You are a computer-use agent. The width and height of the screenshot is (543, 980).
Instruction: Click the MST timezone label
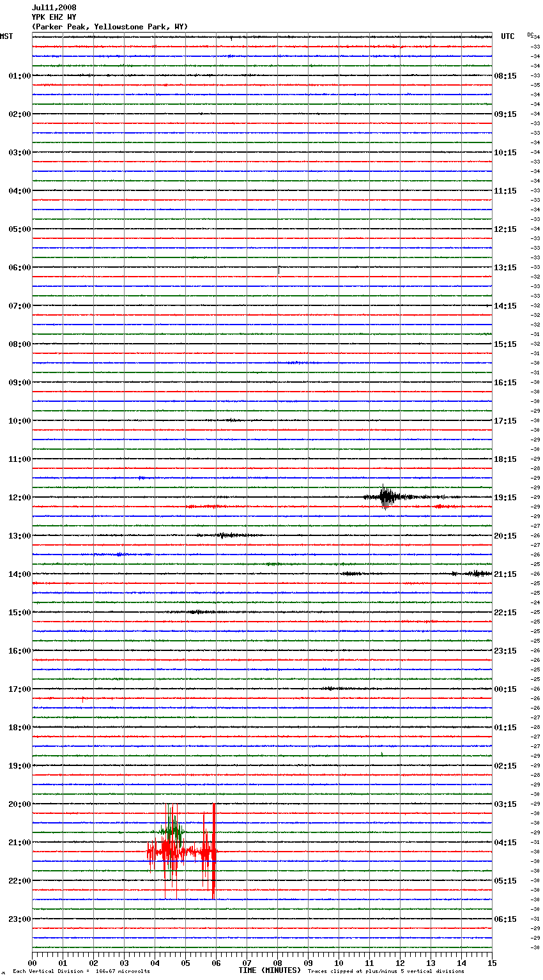pos(6,36)
